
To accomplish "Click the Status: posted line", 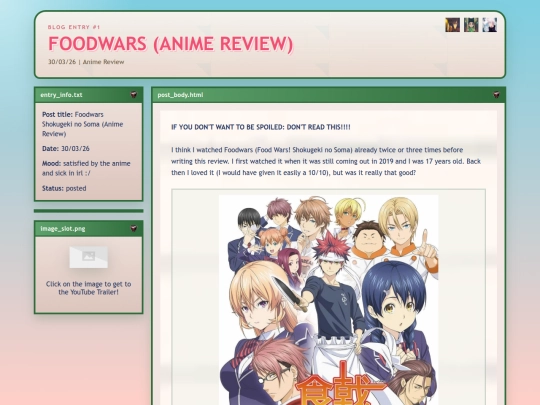I will tap(64, 188).
